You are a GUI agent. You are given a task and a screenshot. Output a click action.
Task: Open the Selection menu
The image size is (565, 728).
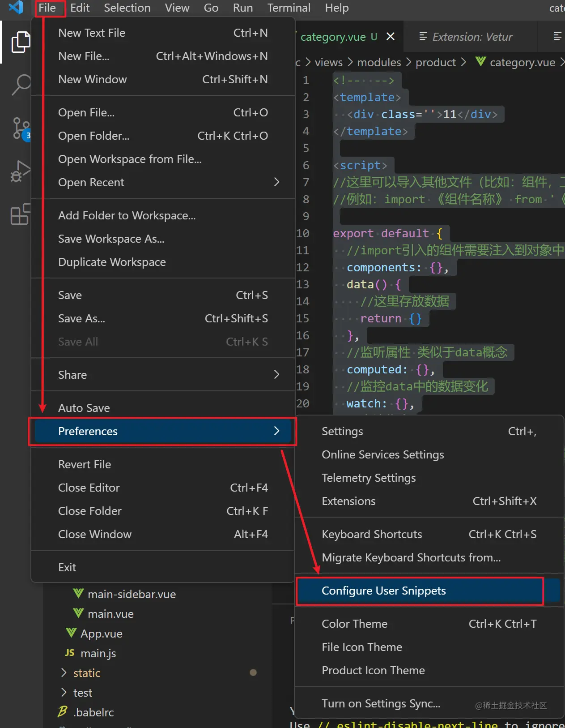pos(127,8)
